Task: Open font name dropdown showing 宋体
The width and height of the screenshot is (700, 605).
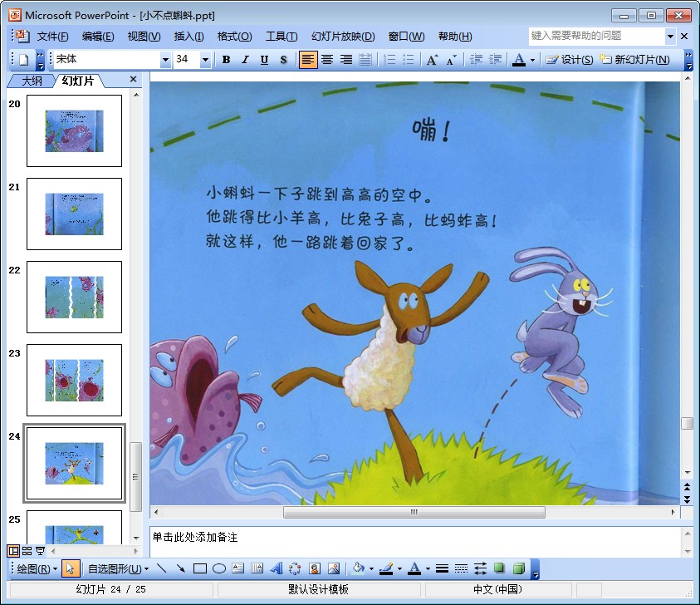Action: click(x=165, y=60)
